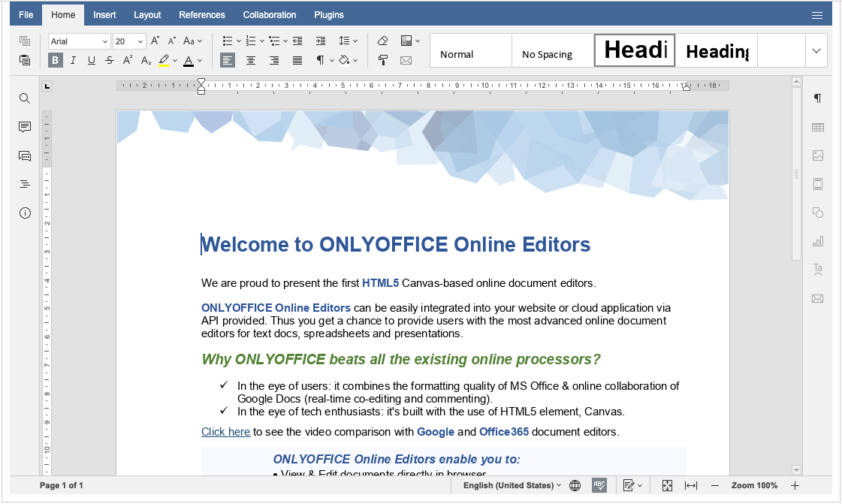Viewport: 842px width, 504px height.
Task: Switch to the Plugins tab
Action: coord(329,15)
